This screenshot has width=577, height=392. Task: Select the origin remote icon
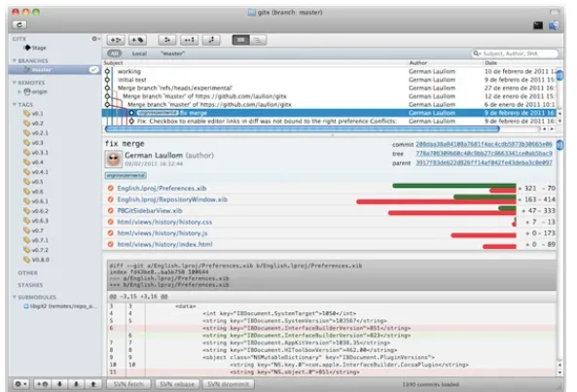(x=27, y=91)
